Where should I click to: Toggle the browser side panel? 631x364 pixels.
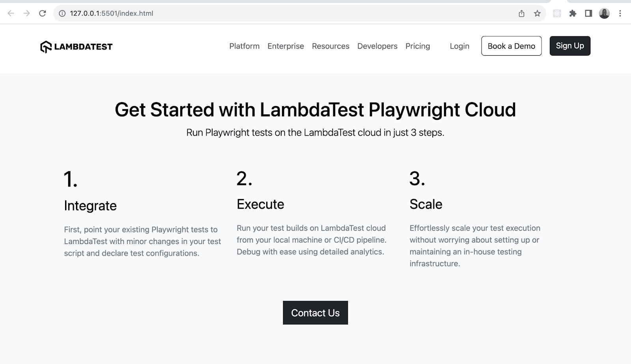(x=588, y=13)
